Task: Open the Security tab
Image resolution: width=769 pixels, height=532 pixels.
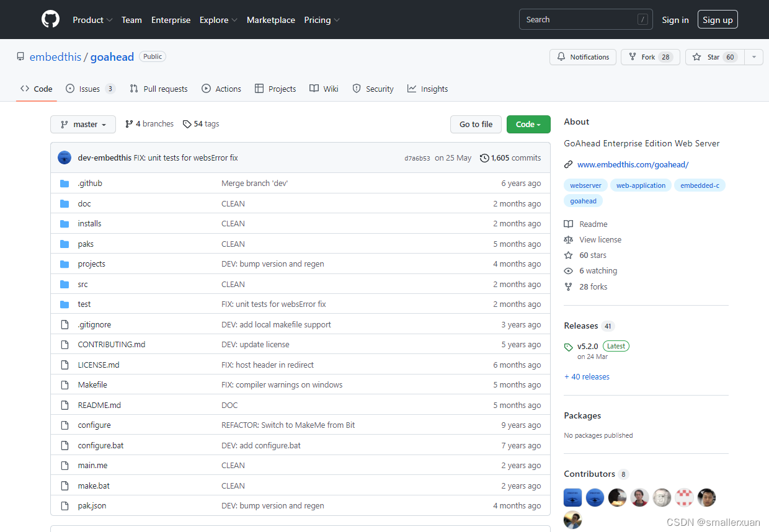Action: tap(373, 89)
